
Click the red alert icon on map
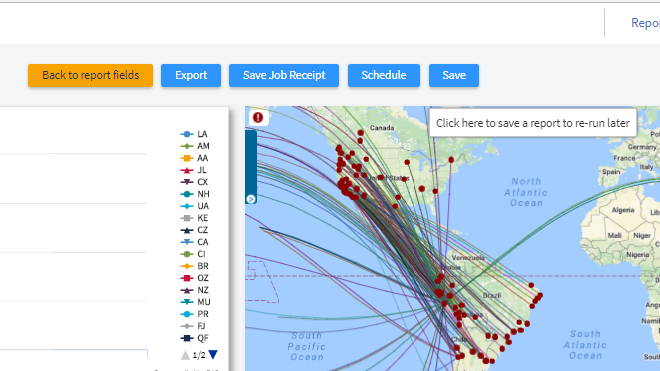[x=258, y=117]
